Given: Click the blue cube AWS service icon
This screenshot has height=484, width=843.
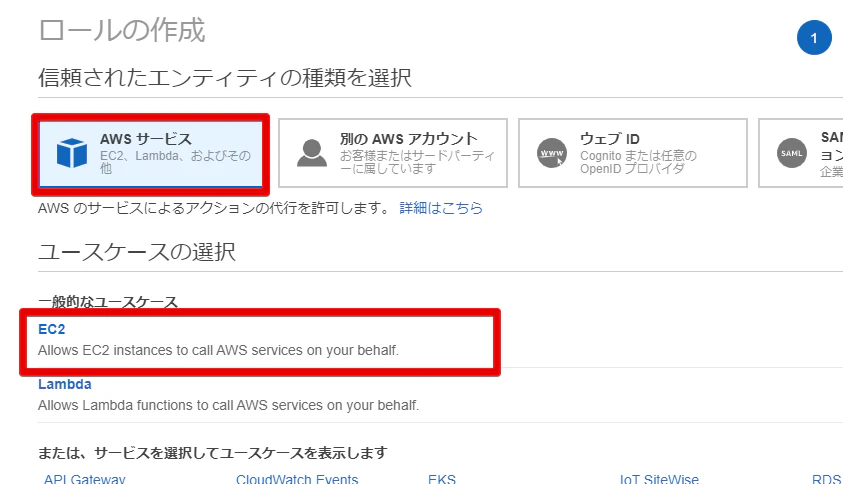Looking at the screenshot, I should (72, 153).
